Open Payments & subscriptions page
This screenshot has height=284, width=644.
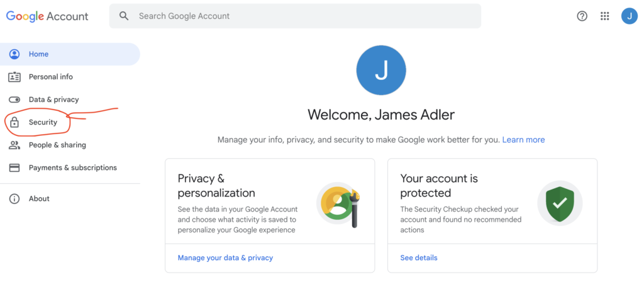[x=72, y=168]
